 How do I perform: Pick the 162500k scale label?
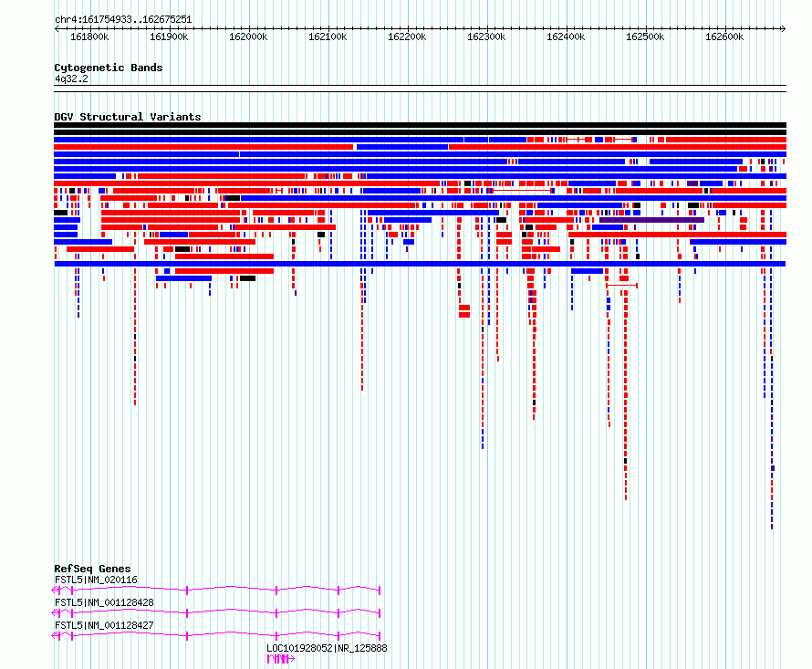click(x=645, y=37)
